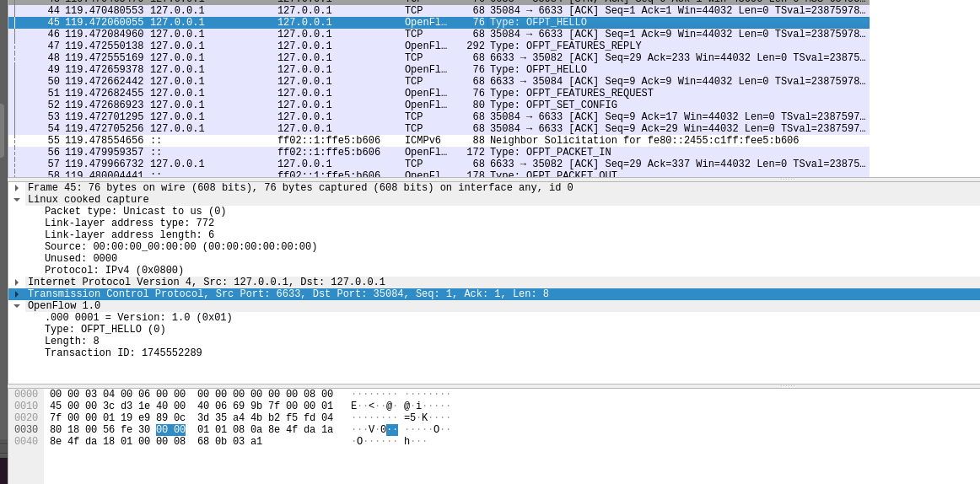Click the OpenFlow 'Length: 8' field
The height and width of the screenshot is (484, 980).
(72, 341)
